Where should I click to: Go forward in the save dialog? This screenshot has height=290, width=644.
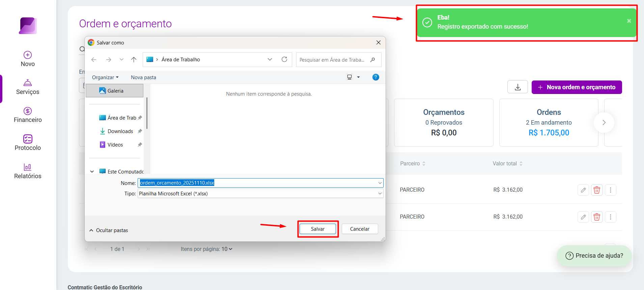108,60
